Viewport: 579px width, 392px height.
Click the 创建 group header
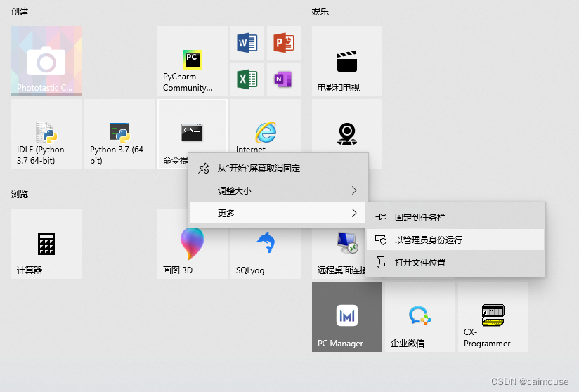click(20, 12)
